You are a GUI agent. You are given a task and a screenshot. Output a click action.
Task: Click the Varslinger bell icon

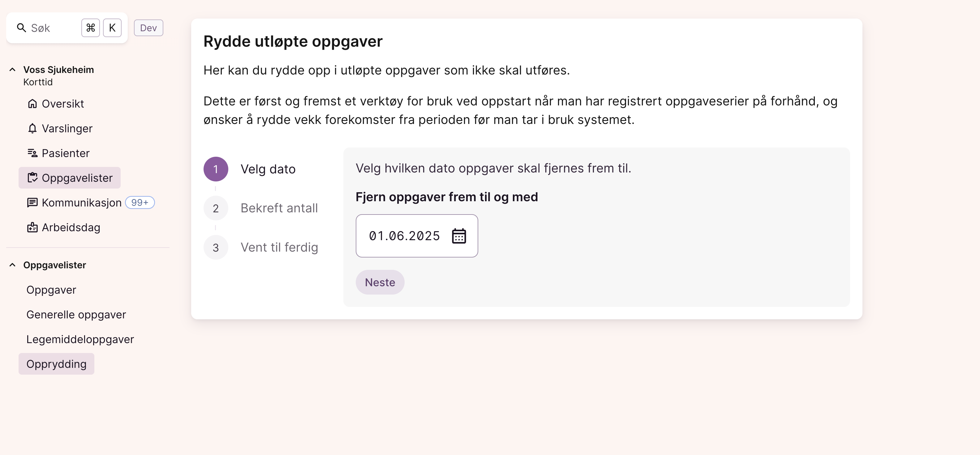pos(32,129)
